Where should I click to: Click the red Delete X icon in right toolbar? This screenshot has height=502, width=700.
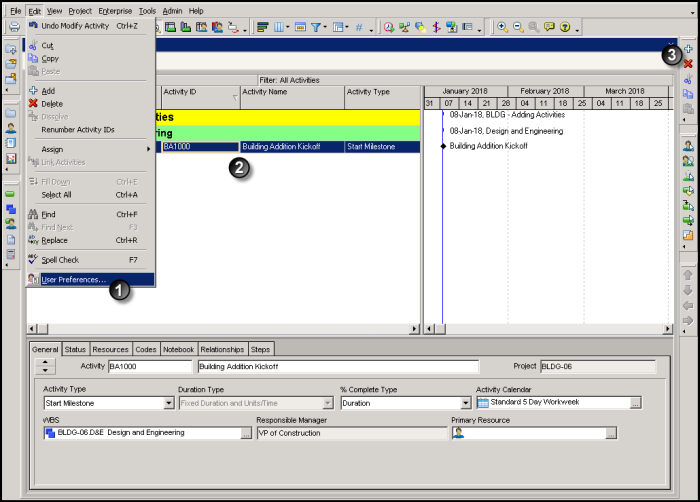coord(688,63)
